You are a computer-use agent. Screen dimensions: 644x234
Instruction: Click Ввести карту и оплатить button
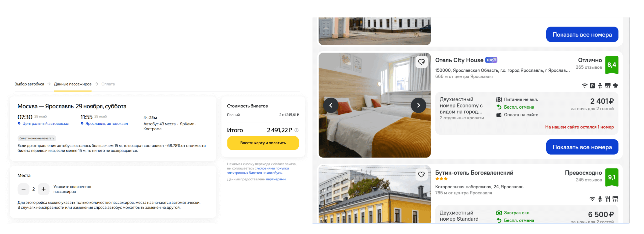click(x=263, y=143)
